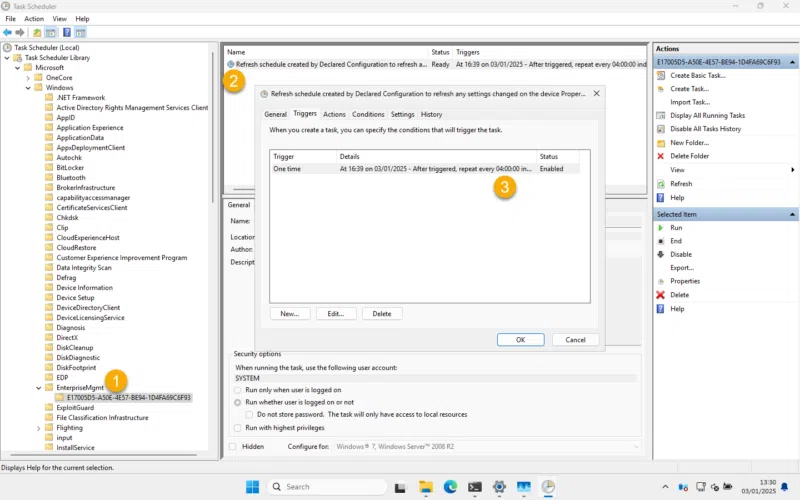Check the Hidden checkbox
The image size is (800, 500).
pyautogui.click(x=233, y=446)
